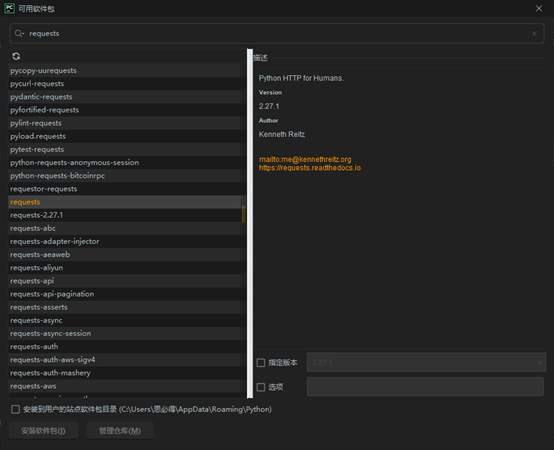Viewport: 554px width, 450px height.
Task: Focus the package search input field
Action: [x=277, y=34]
